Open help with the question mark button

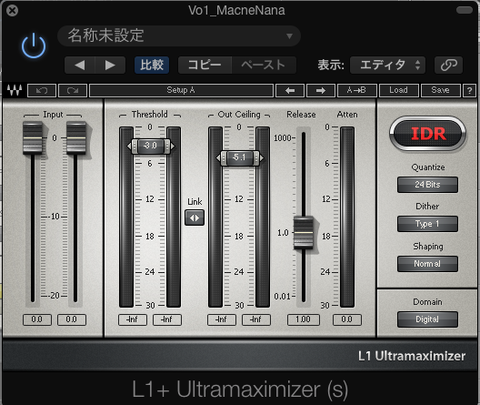(469, 90)
